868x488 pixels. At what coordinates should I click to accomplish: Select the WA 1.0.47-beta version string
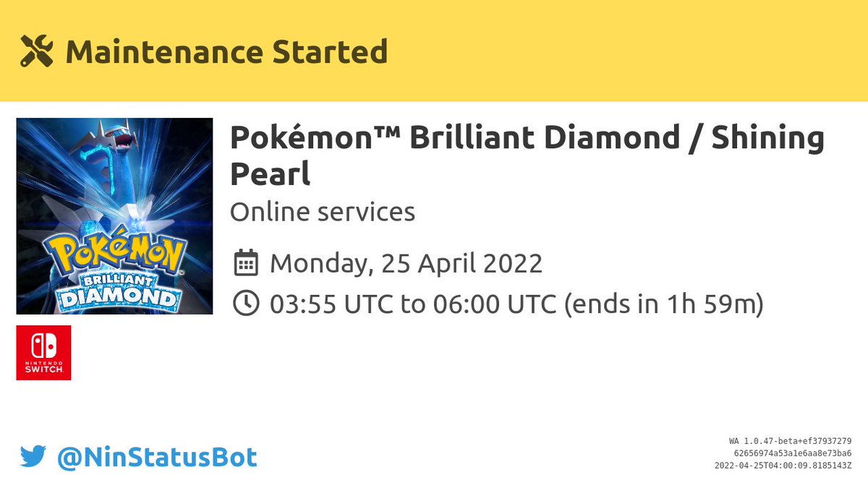[x=790, y=441]
